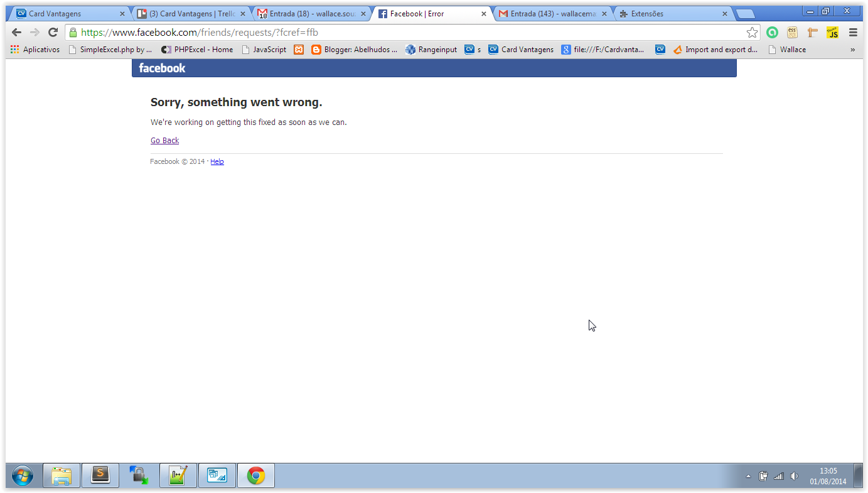The height and width of the screenshot is (493, 868).
Task: Reload the Facebook error page
Action: coord(53,33)
